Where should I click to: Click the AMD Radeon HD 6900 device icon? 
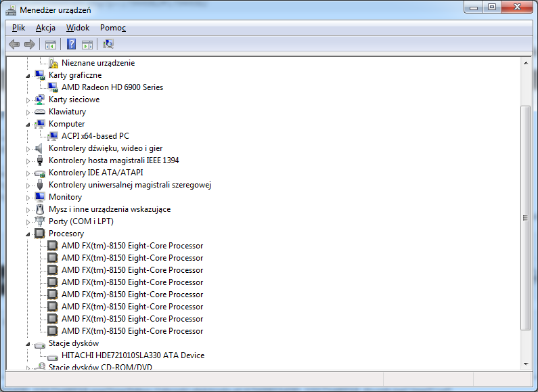pyautogui.click(x=53, y=87)
